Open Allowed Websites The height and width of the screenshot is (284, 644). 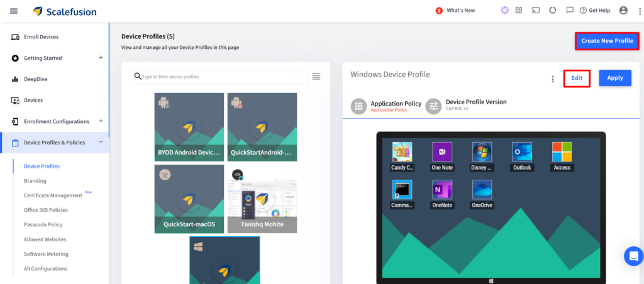[x=45, y=239]
